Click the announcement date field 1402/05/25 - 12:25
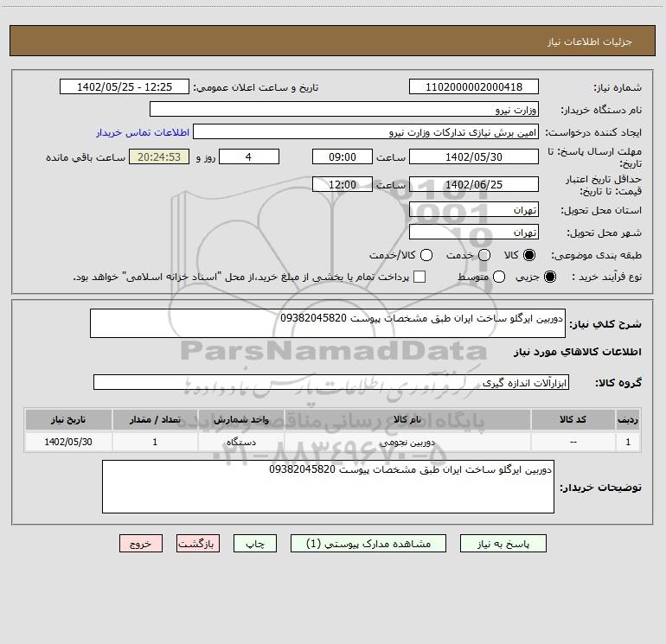Image resolution: width=666 pixels, height=644 pixels. 125,86
